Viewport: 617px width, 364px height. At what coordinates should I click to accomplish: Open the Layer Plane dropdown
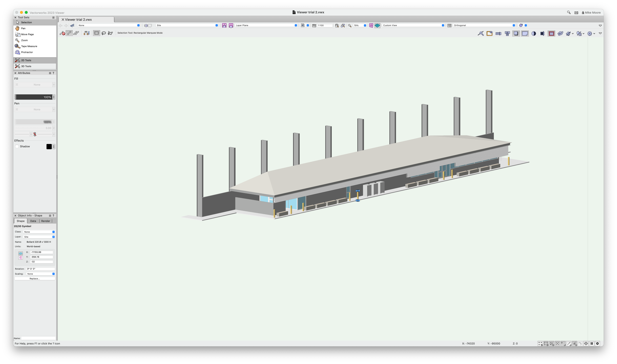(266, 26)
